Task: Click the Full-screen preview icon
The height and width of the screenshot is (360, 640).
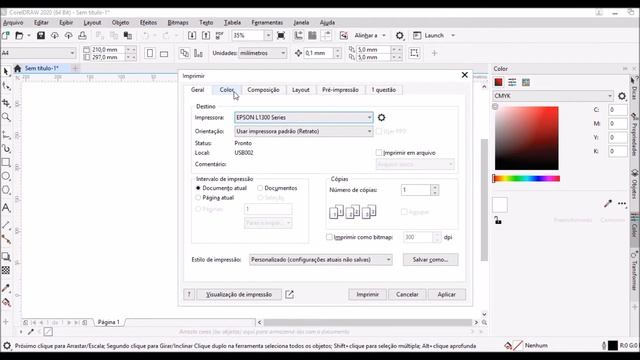Action: (x=281, y=36)
